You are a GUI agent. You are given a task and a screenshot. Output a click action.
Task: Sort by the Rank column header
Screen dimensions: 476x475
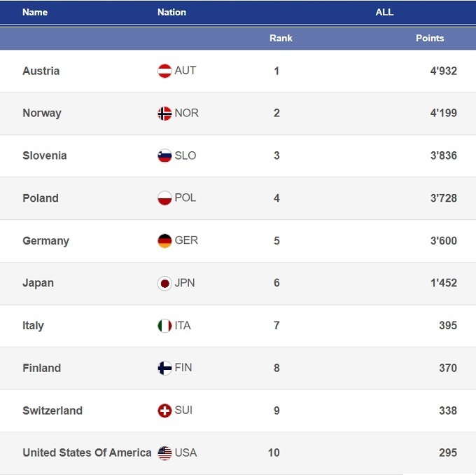[281, 38]
